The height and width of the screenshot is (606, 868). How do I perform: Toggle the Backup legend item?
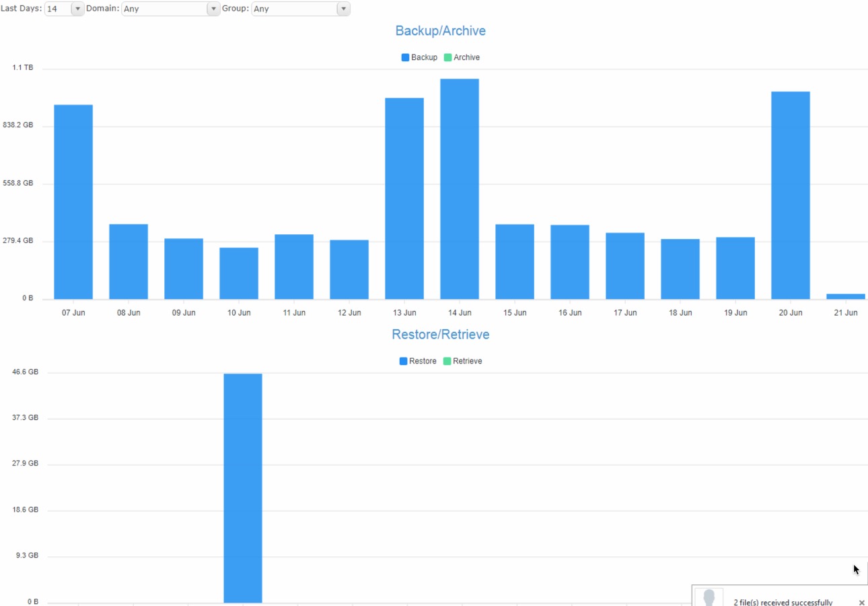click(419, 57)
